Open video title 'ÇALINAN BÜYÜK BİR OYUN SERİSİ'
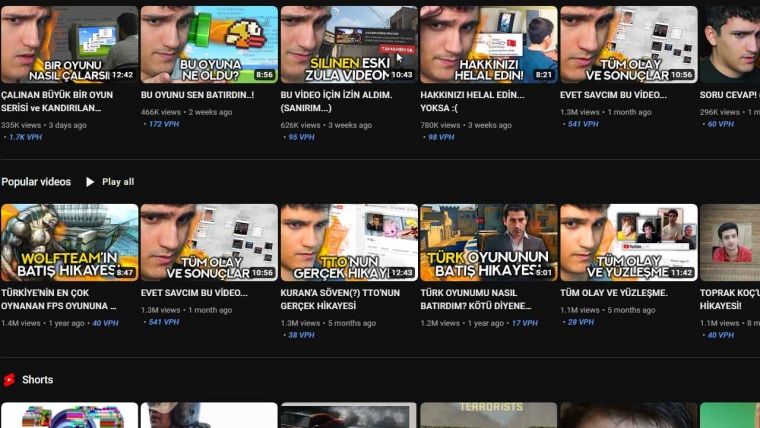 click(57, 101)
